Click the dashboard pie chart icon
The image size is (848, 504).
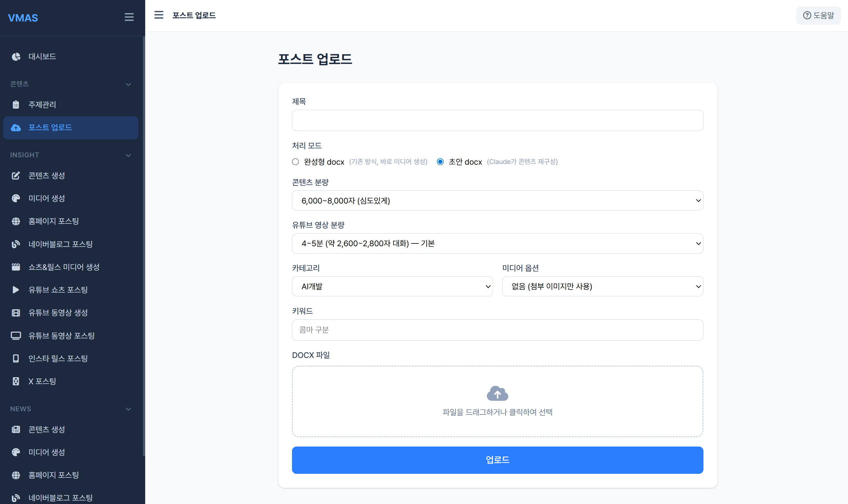point(16,56)
